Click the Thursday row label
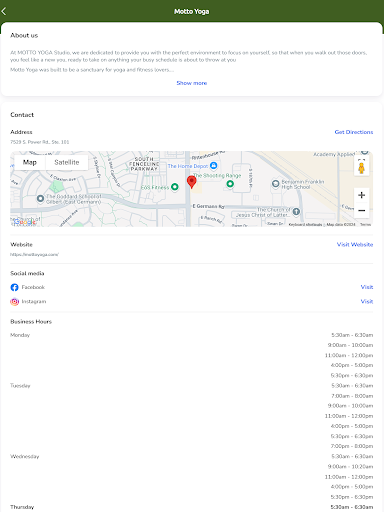Viewport: 384px width, 512px height. click(x=22, y=507)
